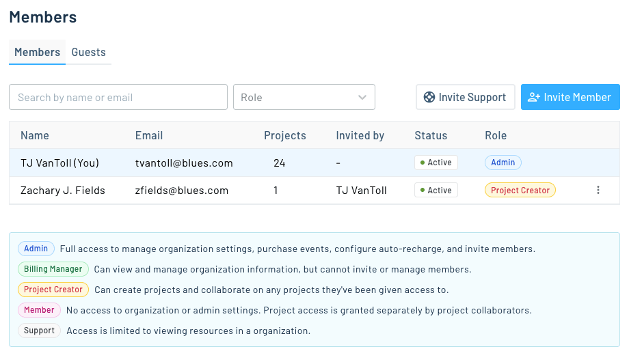
Task: Click the Email column header
Action: (x=149, y=135)
